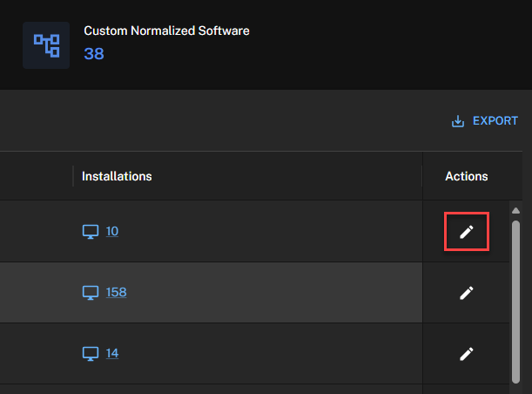Select the highlighted 158 installations row

(211, 292)
